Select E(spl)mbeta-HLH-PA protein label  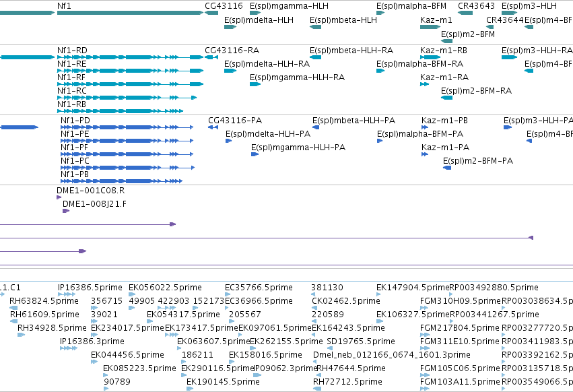tap(353, 121)
